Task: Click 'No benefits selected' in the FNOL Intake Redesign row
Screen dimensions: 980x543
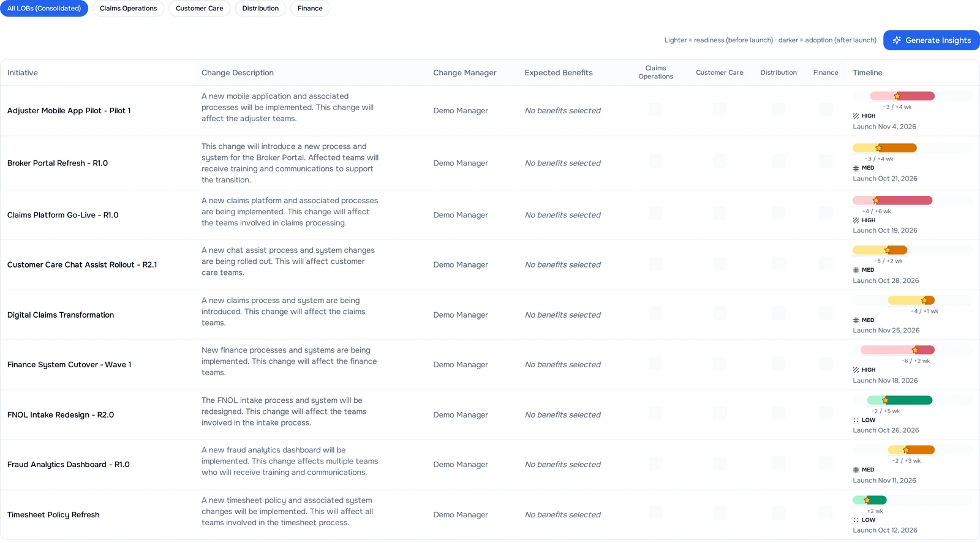Action: click(x=563, y=415)
